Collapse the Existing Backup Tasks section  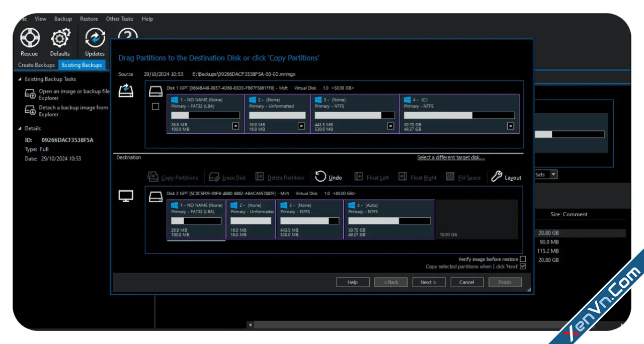pos(20,79)
